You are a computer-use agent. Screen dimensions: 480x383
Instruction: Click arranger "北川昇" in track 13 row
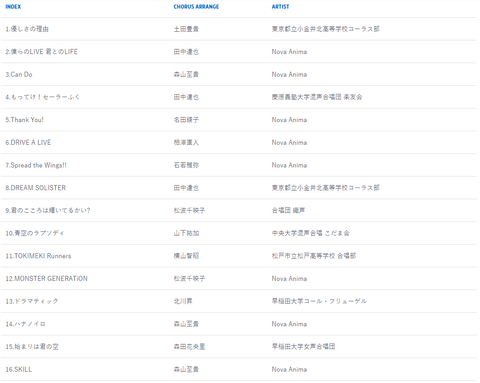(183, 301)
